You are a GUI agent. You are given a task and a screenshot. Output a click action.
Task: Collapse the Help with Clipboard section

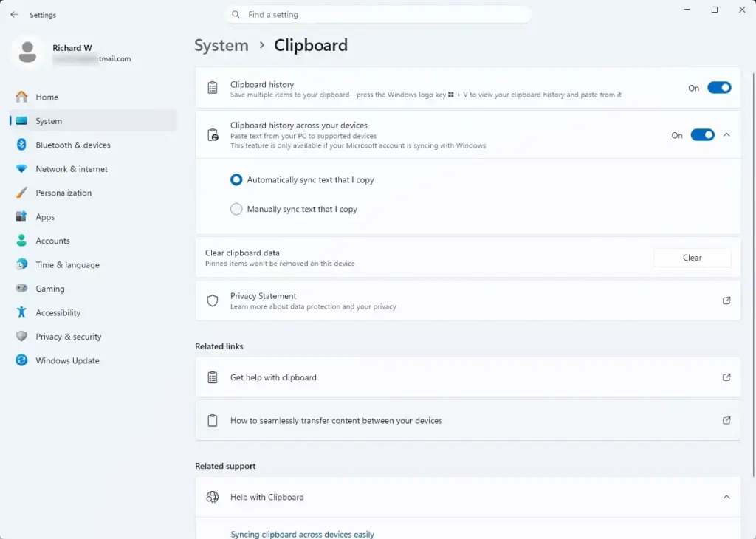coord(726,497)
